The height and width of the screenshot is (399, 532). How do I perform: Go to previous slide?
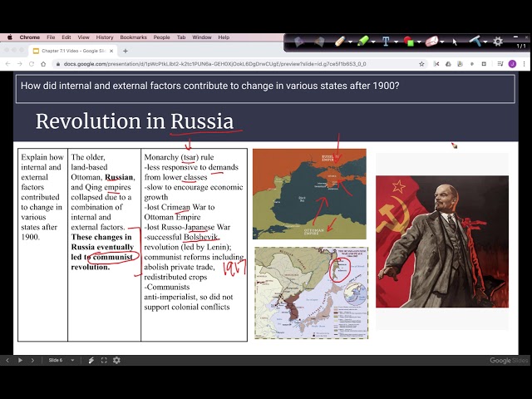point(7,360)
